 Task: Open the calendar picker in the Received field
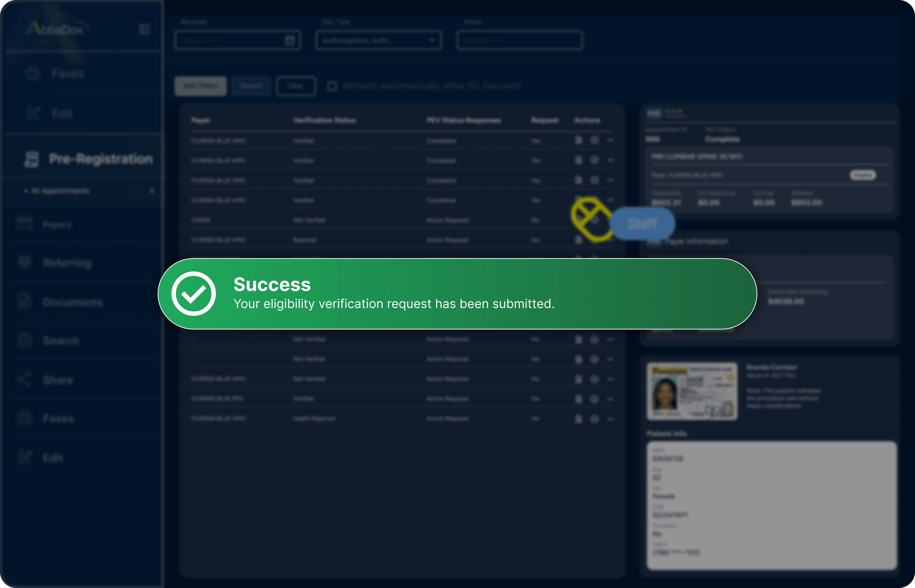tap(290, 40)
